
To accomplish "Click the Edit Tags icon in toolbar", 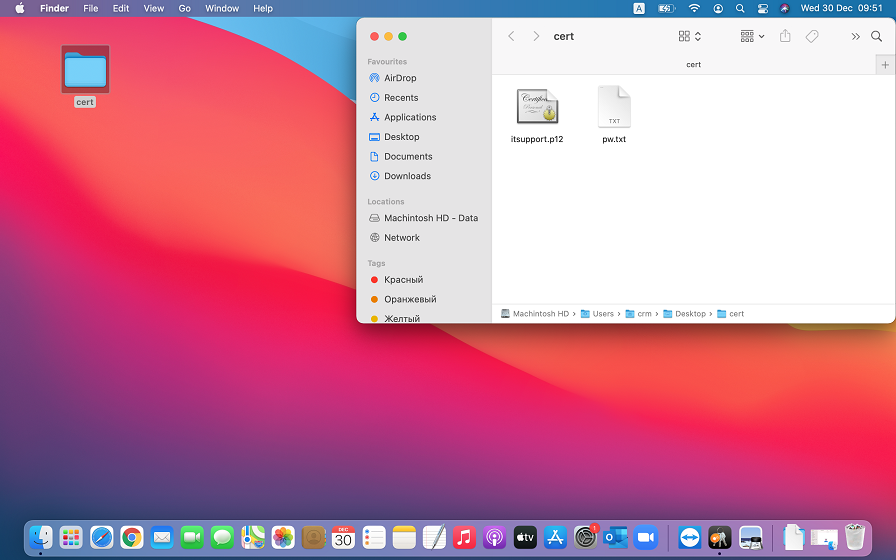I will click(x=812, y=36).
